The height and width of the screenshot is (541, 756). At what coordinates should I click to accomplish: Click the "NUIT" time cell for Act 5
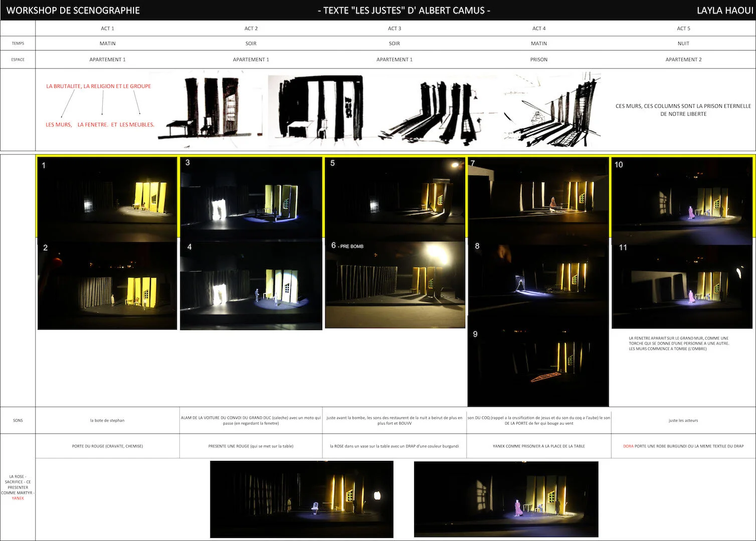pos(683,44)
